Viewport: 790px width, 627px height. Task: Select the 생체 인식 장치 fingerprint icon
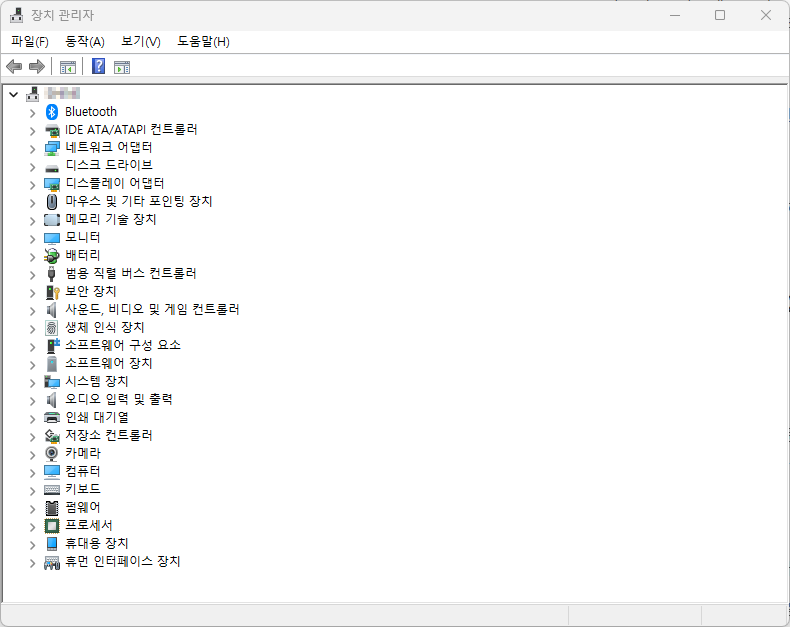(51, 328)
